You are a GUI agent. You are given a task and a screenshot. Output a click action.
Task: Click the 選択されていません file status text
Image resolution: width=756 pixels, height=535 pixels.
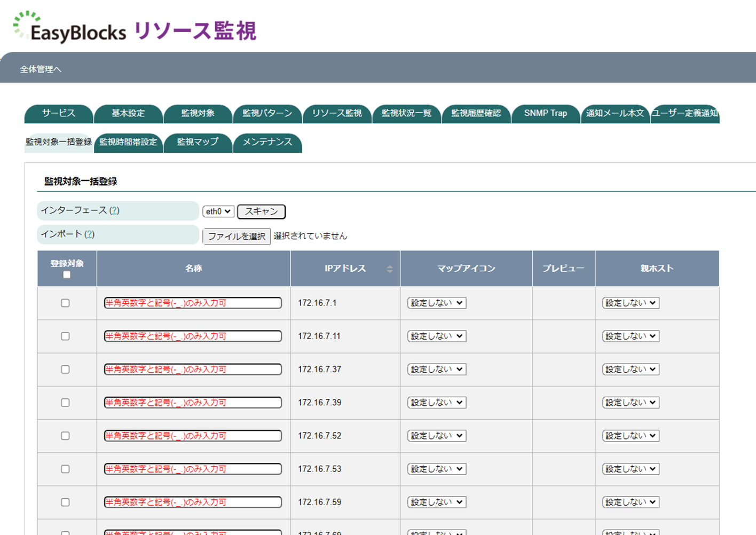(x=310, y=236)
